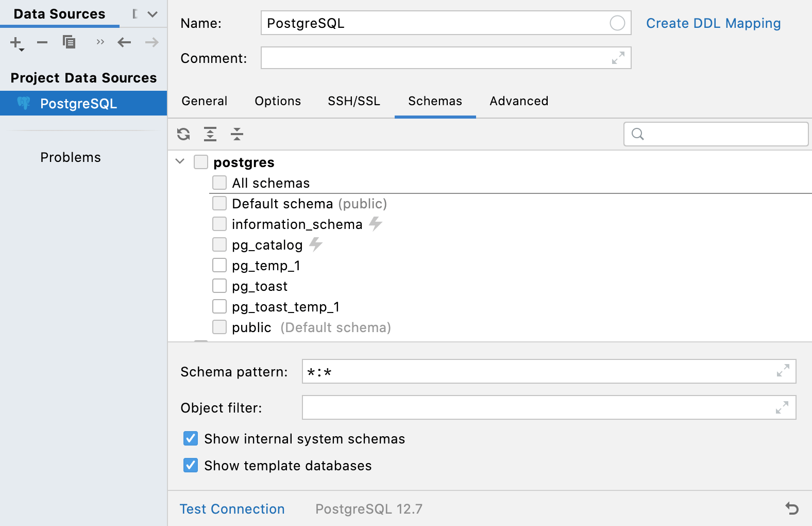Check the pg_toast checkbox
The image size is (812, 526).
(x=219, y=286)
